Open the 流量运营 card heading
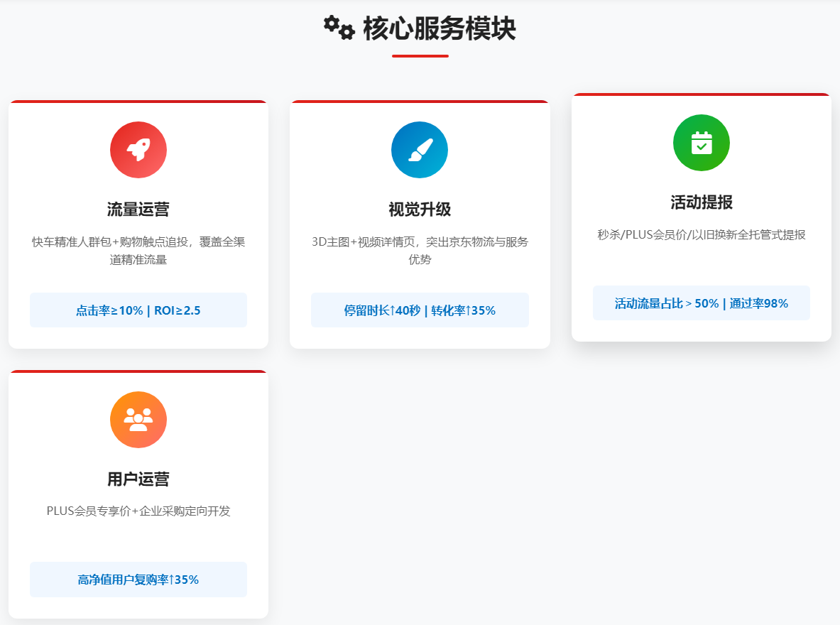This screenshot has height=625, width=840. click(x=138, y=210)
